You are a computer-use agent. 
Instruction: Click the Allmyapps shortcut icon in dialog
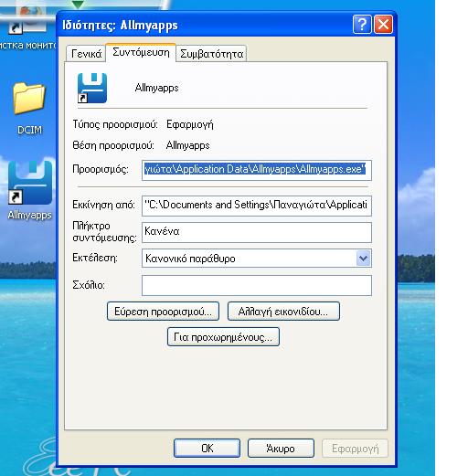click(92, 88)
